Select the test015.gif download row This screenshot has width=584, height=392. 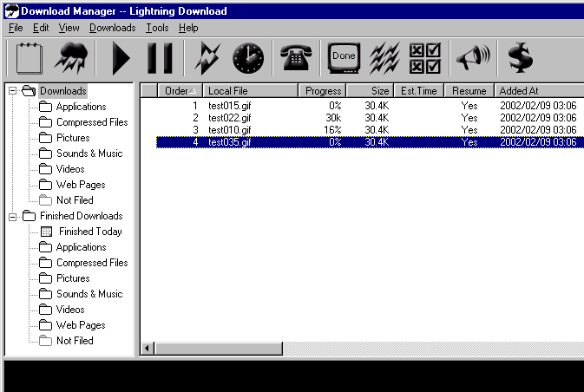pos(370,106)
